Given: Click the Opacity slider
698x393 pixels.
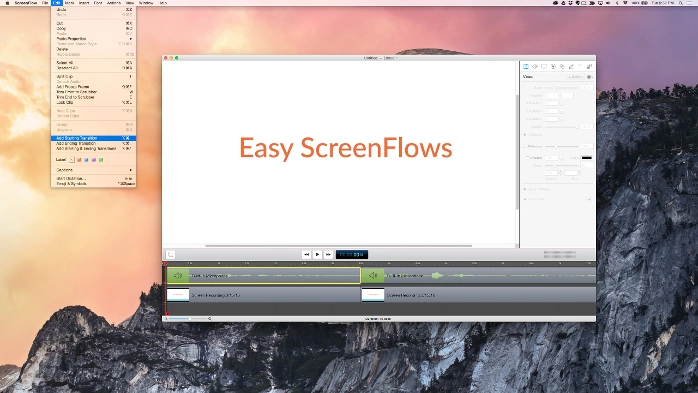Looking at the screenshot, I should click(562, 127).
